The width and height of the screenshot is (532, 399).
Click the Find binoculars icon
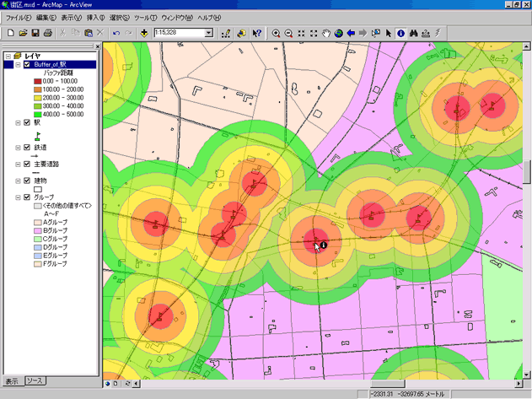coord(413,33)
